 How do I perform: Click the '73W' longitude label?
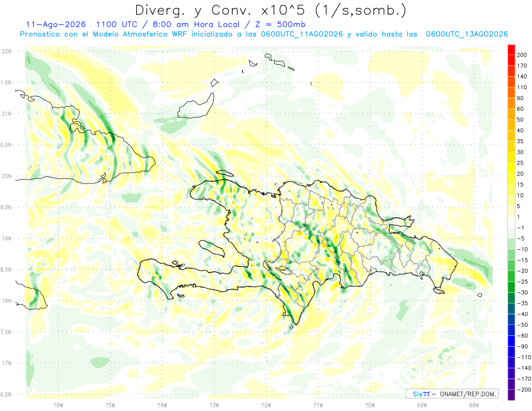pyautogui.click(x=214, y=405)
